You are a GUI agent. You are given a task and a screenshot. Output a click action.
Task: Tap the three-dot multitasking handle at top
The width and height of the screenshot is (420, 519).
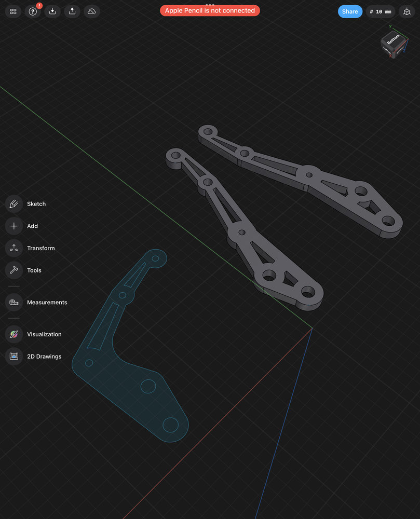(x=210, y=4)
